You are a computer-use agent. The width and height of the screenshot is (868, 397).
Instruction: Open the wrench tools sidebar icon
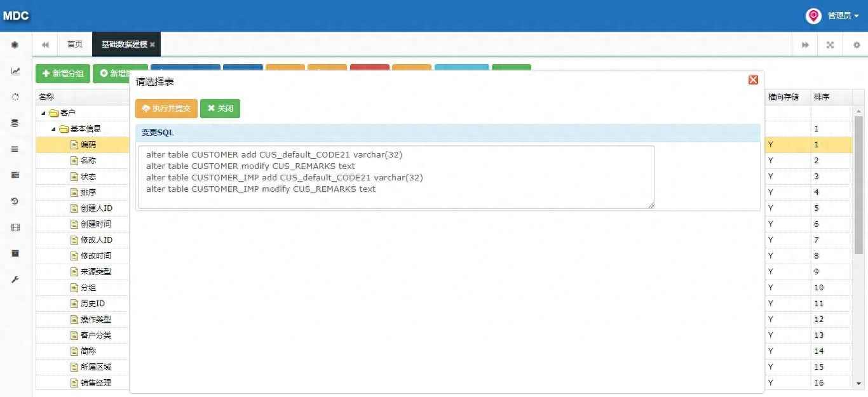tap(15, 279)
